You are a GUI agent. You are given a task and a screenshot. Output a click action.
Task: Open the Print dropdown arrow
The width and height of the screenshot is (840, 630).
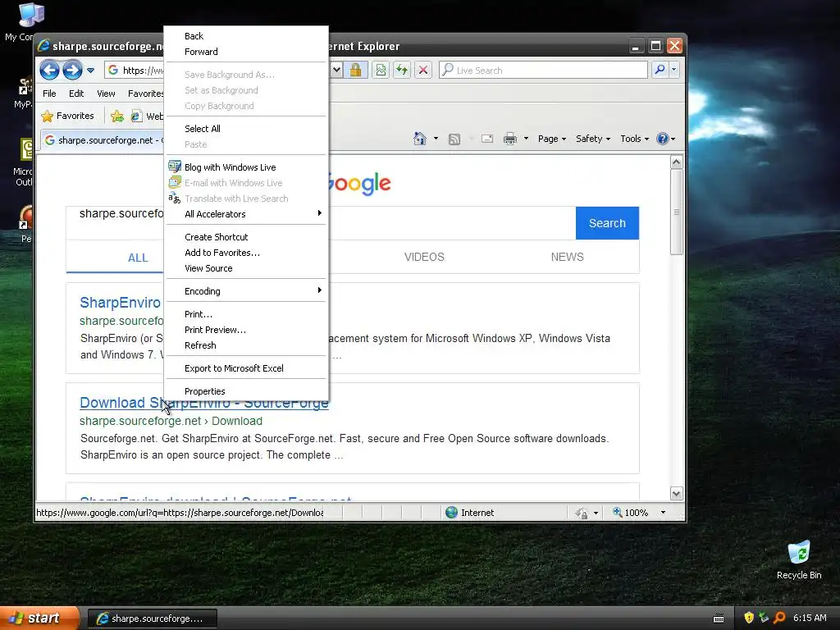coord(526,139)
